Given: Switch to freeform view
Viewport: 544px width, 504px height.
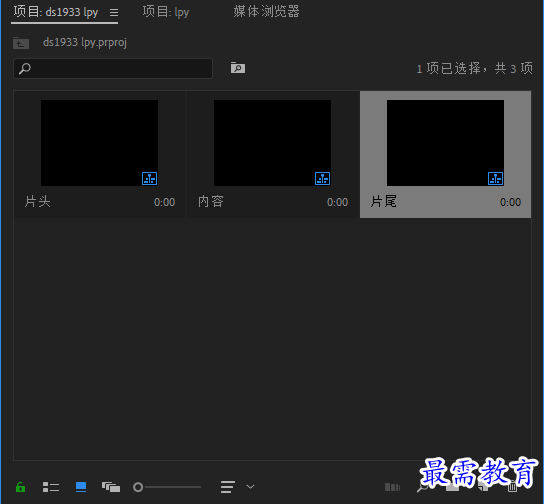Looking at the screenshot, I should [x=111, y=487].
